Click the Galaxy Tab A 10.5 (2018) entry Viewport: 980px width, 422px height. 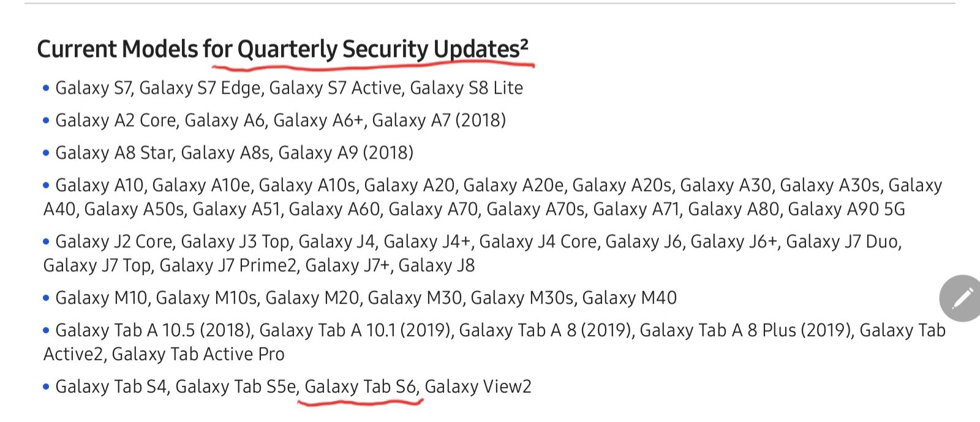point(153,330)
